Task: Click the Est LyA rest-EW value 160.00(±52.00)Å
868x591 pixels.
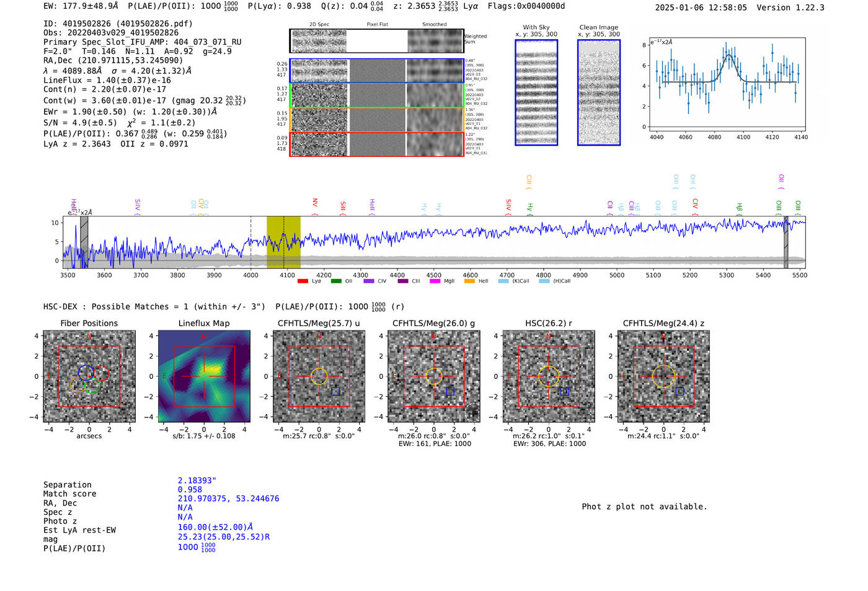Action: [x=215, y=527]
